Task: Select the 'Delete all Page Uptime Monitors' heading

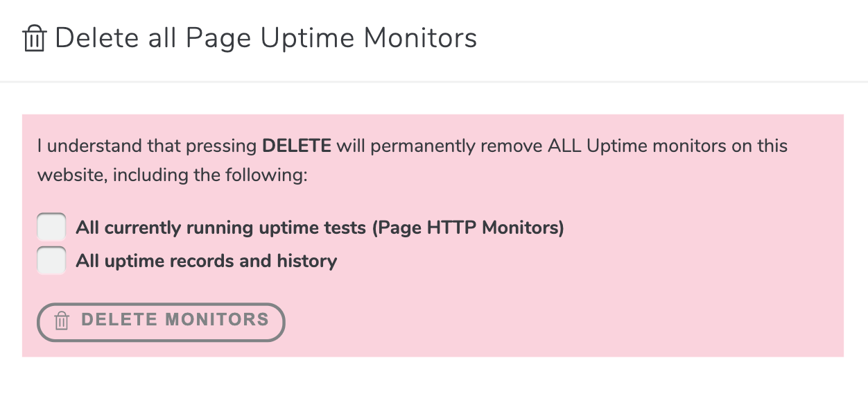Action: pos(266,38)
